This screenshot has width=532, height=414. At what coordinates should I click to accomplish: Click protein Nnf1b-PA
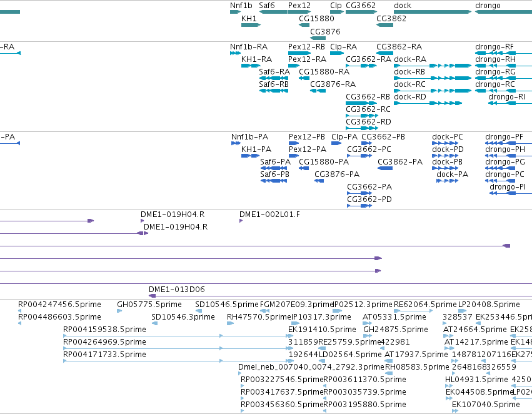[x=249, y=137]
